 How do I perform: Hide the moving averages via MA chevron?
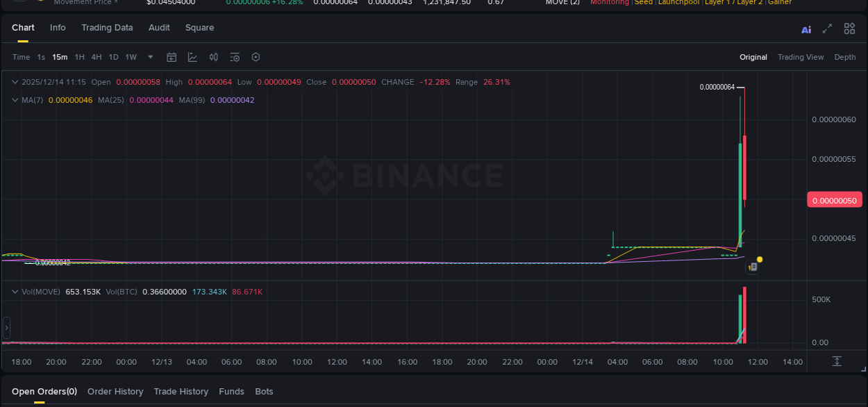[x=14, y=100]
